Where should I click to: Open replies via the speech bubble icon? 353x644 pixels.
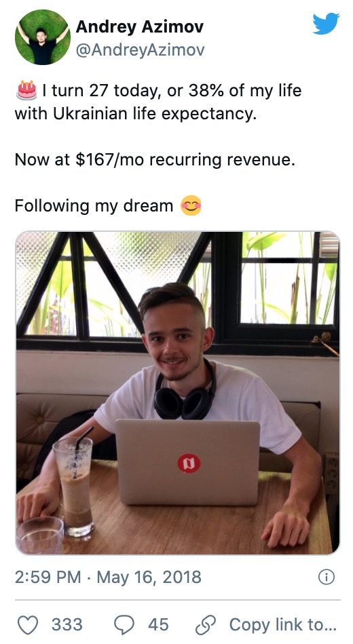click(x=124, y=625)
